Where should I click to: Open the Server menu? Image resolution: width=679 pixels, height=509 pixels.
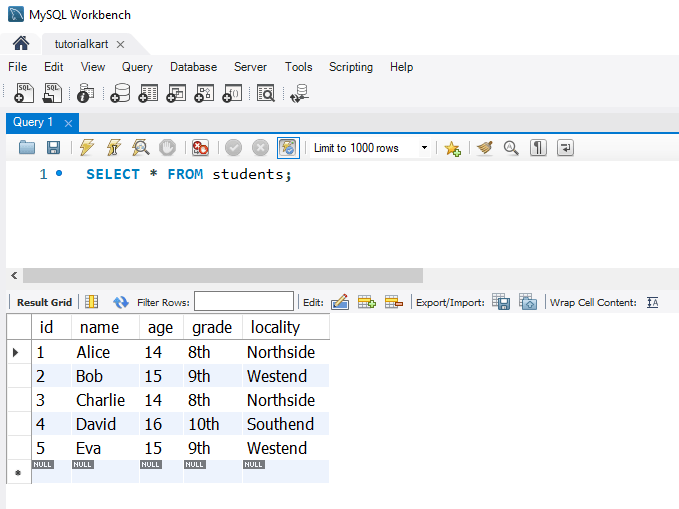click(x=250, y=67)
